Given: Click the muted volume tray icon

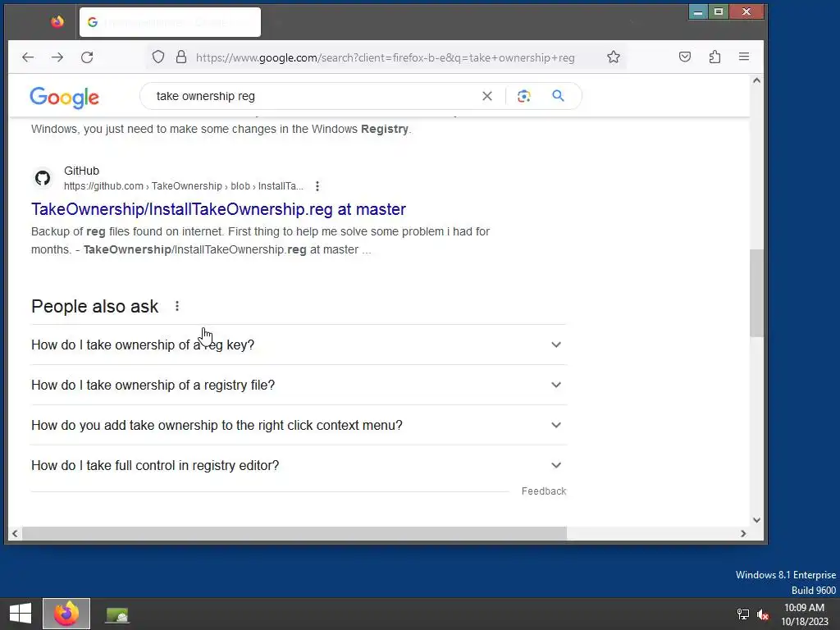Looking at the screenshot, I should (x=763, y=614).
